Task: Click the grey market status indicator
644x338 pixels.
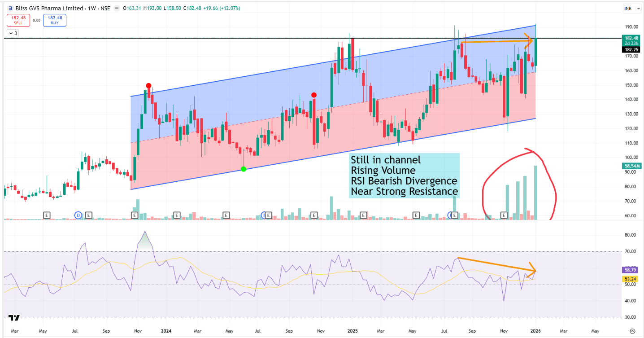Action: 117,8
